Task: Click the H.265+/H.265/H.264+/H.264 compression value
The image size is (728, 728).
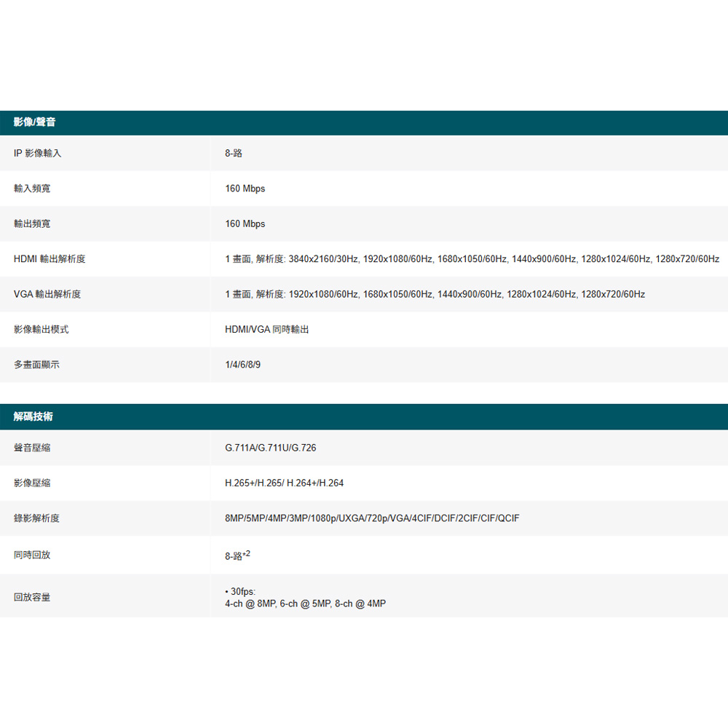Action: 284,483
